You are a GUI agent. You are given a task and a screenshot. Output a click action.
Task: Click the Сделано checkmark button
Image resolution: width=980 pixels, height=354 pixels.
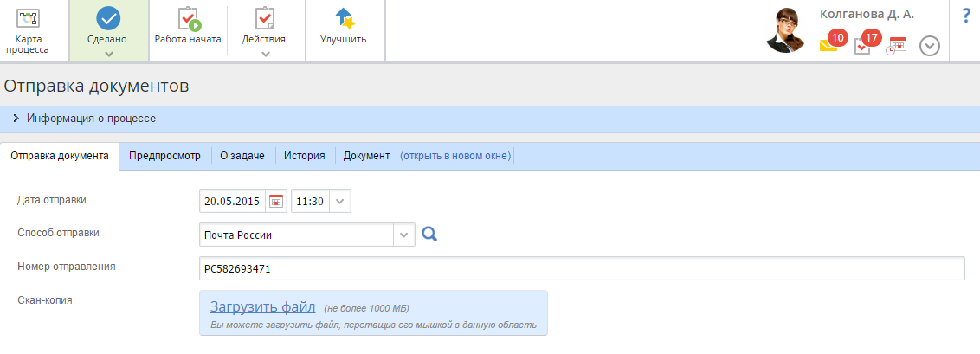tap(108, 19)
